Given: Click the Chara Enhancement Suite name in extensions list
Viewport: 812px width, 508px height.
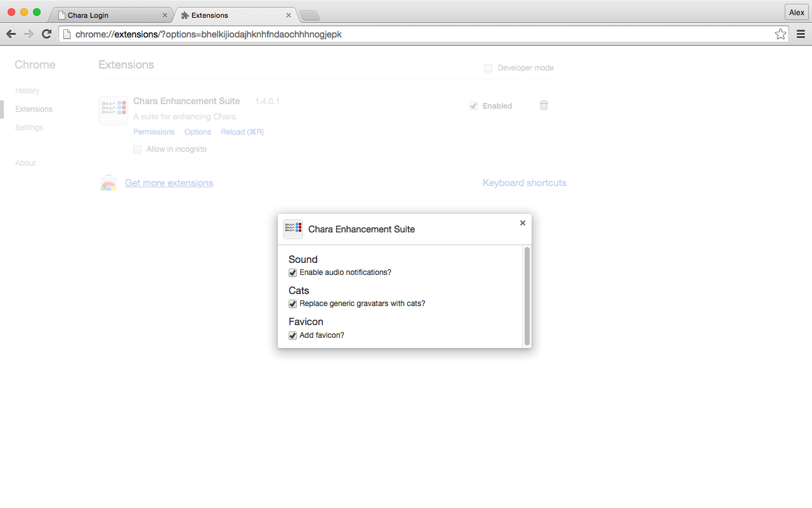Looking at the screenshot, I should pyautogui.click(x=187, y=101).
